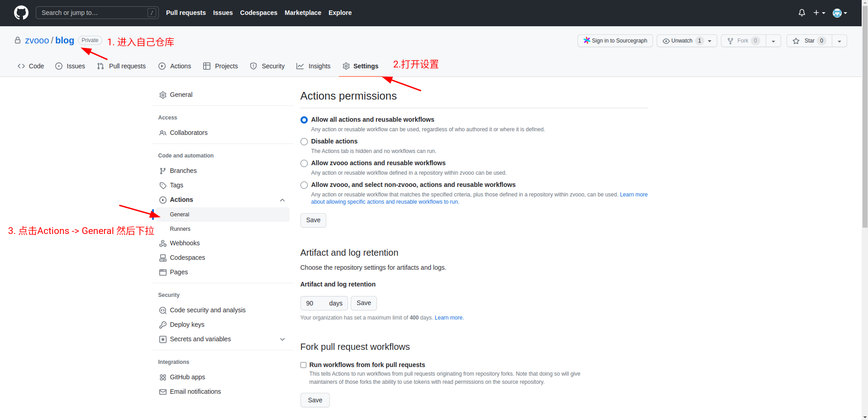Open Learn more about allowing specific actions
Image resolution: width=868 pixels, height=420 pixels.
(x=479, y=198)
